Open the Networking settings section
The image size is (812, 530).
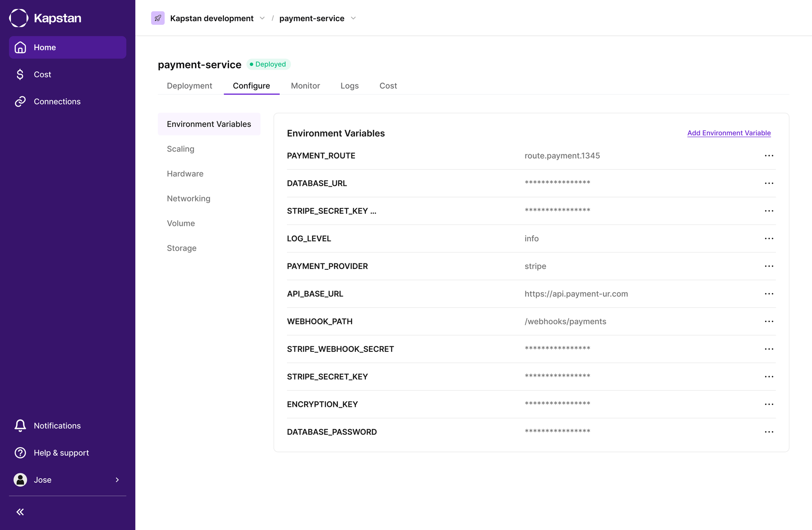tap(189, 198)
